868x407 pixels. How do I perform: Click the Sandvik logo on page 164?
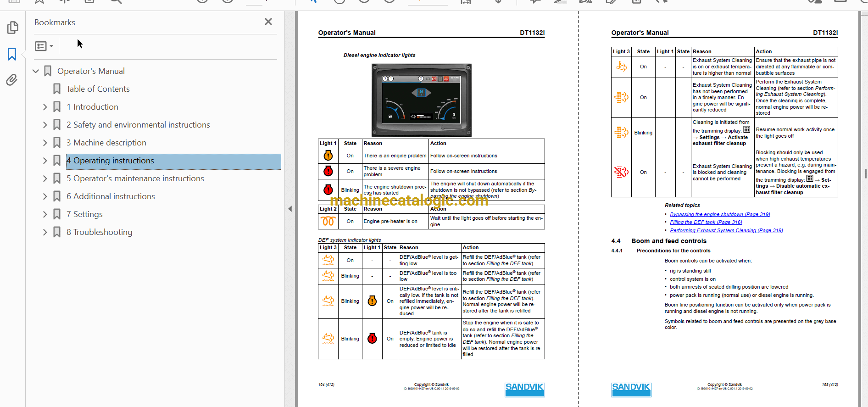coord(524,390)
